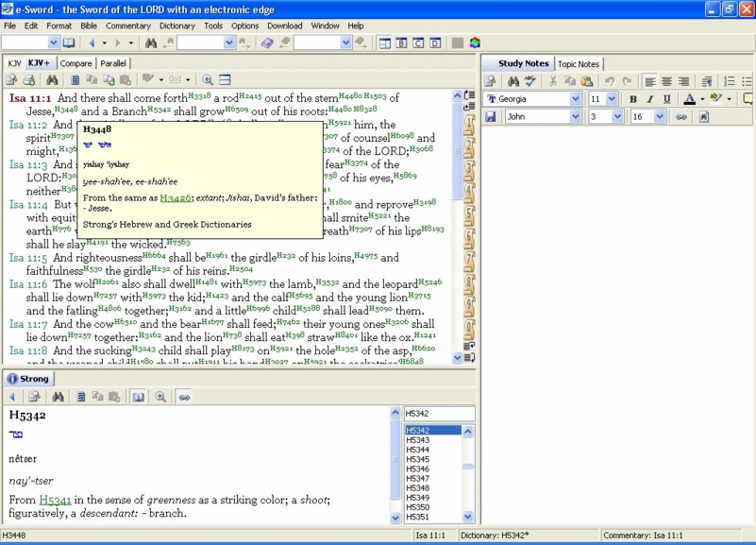Toggle bold formatting in Study Notes
The image size is (756, 545).
click(x=633, y=99)
